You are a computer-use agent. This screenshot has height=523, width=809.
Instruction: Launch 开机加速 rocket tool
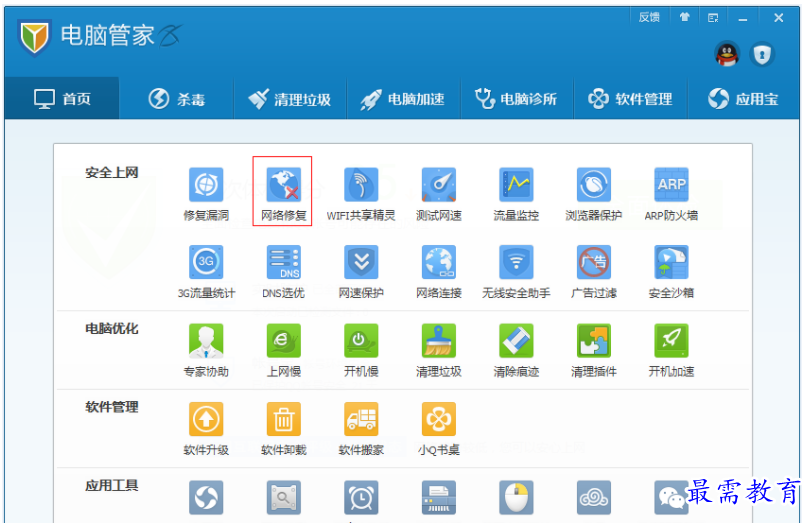click(x=671, y=351)
